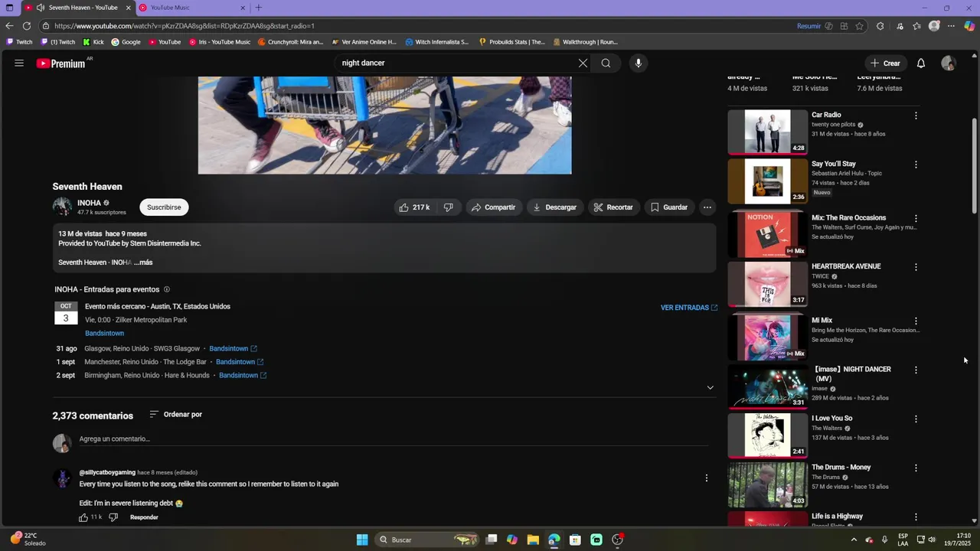
Task: Expand the description with ...más
Action: tap(143, 262)
